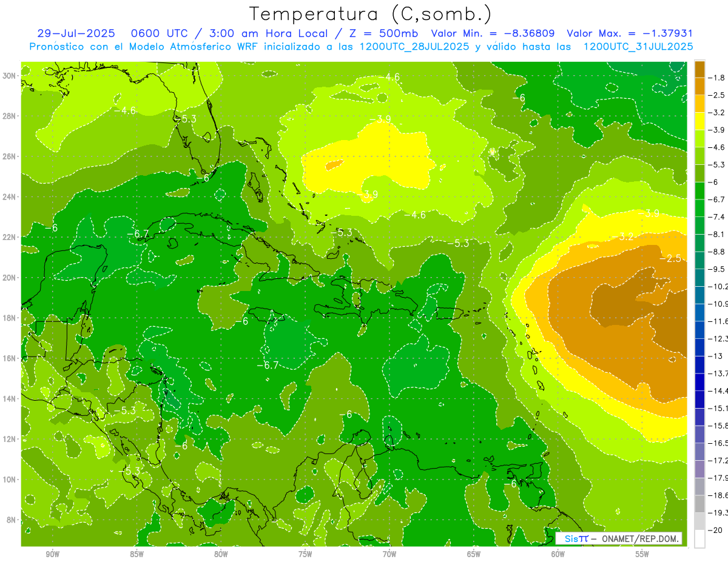
Task: Click the "-8.8" colorbar scale label
Action: (716, 252)
